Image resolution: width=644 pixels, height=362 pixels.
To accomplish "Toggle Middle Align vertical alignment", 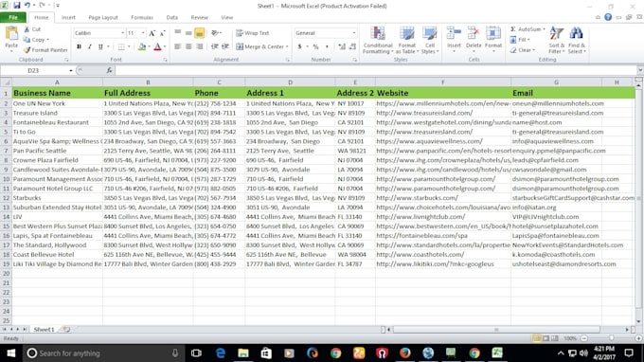I will click(188, 33).
